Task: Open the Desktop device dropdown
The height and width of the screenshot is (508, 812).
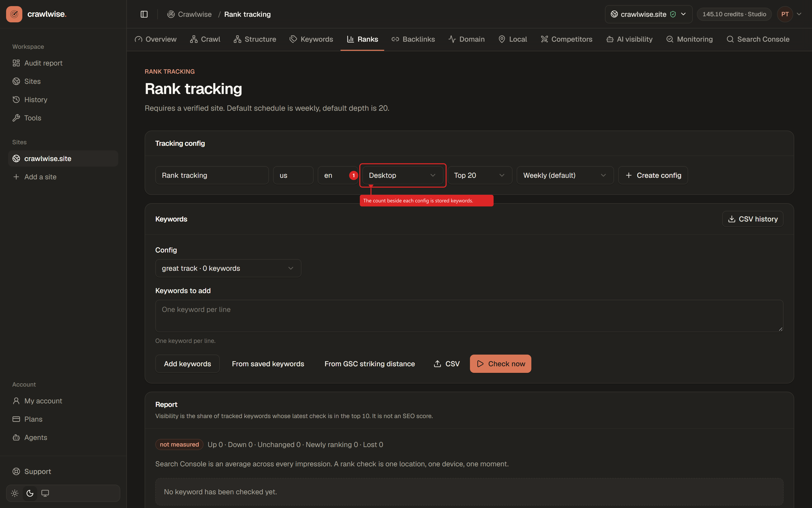Action: coord(403,175)
